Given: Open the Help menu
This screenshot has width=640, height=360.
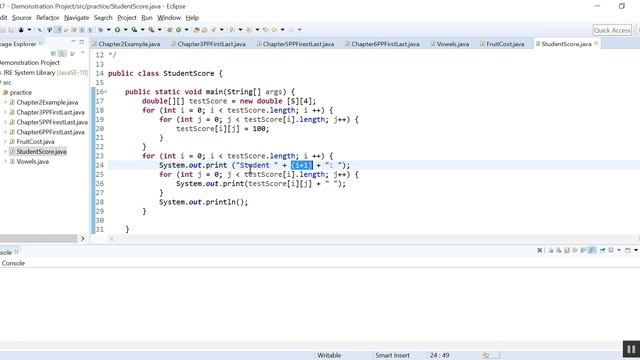Looking at the screenshot, I should pyautogui.click(x=192, y=18).
